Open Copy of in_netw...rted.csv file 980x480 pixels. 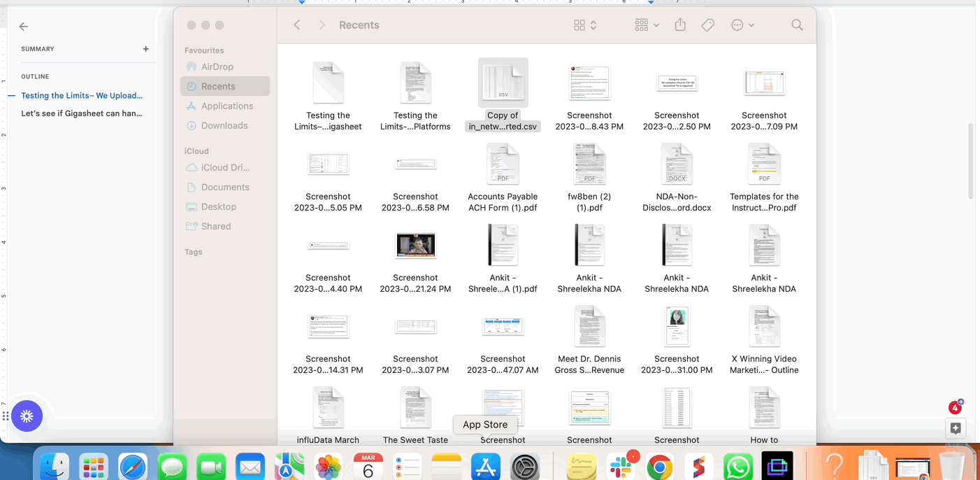503,82
